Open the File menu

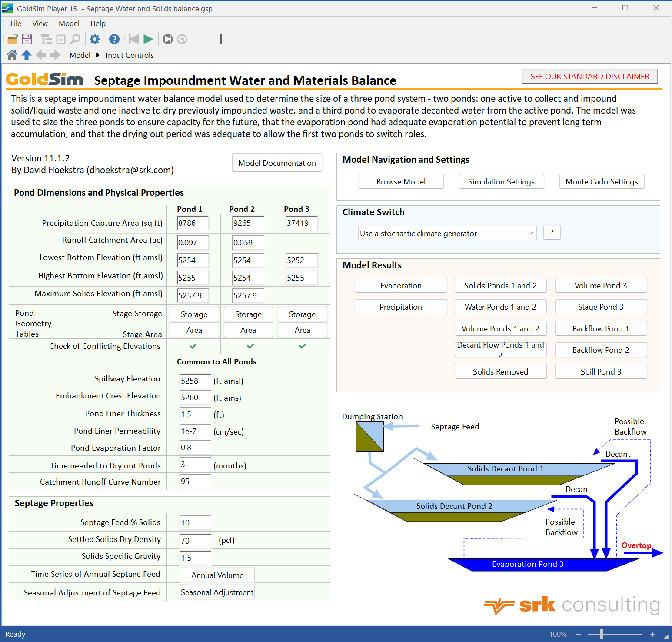tap(16, 23)
